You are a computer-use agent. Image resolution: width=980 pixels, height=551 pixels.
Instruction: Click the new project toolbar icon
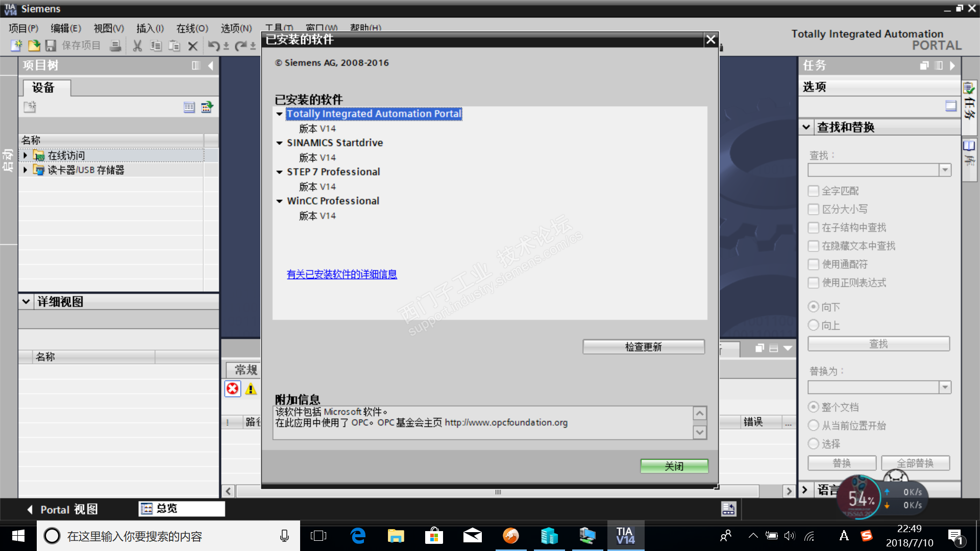16,46
